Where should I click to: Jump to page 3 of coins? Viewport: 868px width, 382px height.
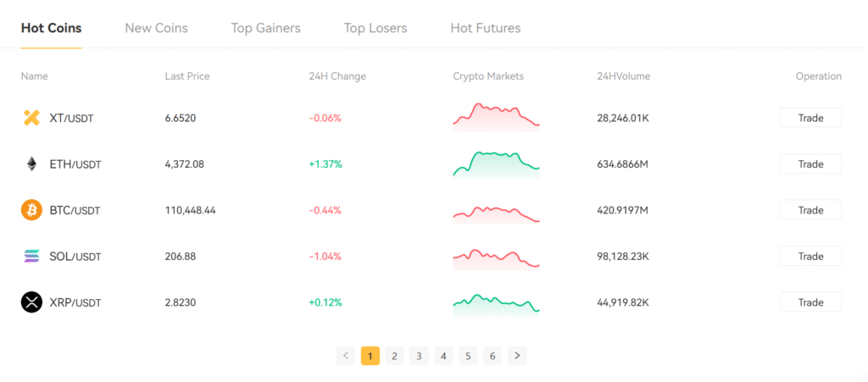coord(419,356)
